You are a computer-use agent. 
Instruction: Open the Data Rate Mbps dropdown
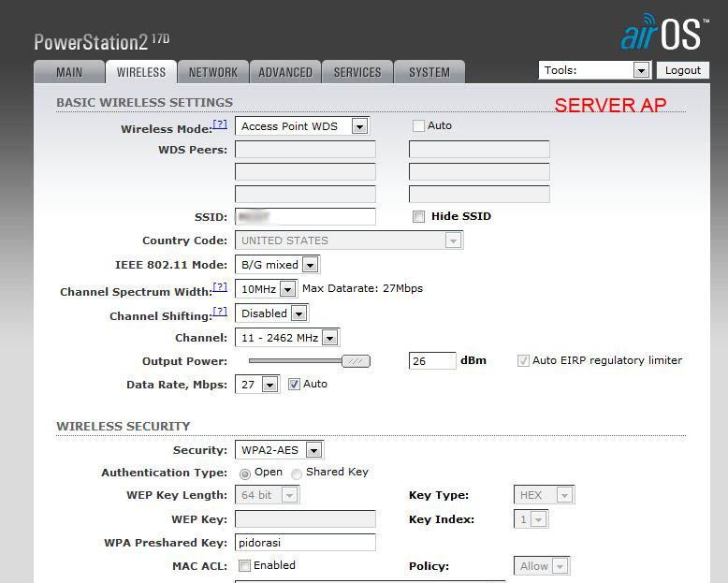coord(257,385)
